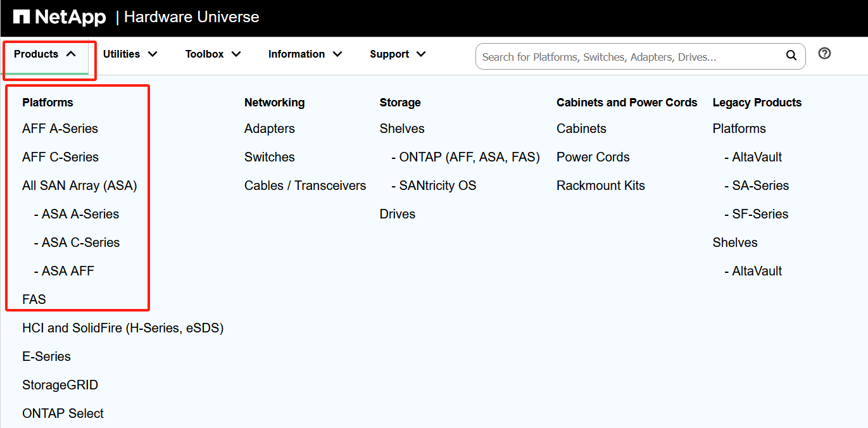Open Rackmount Kits
This screenshot has height=428, width=868.
pos(601,186)
